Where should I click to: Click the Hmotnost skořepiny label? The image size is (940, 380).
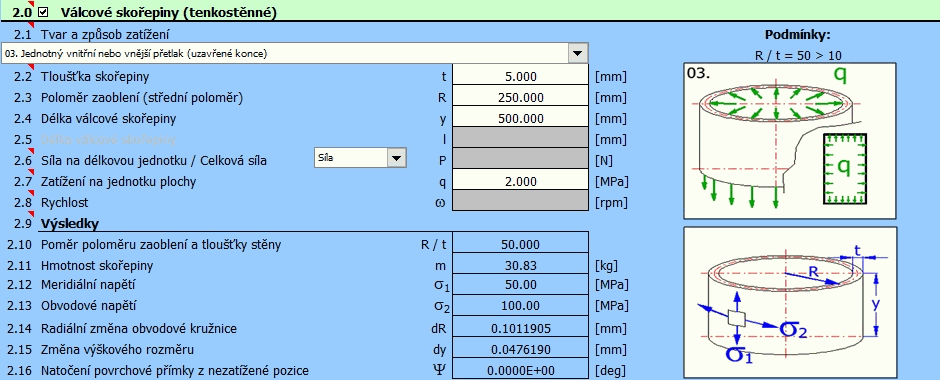pos(97,265)
